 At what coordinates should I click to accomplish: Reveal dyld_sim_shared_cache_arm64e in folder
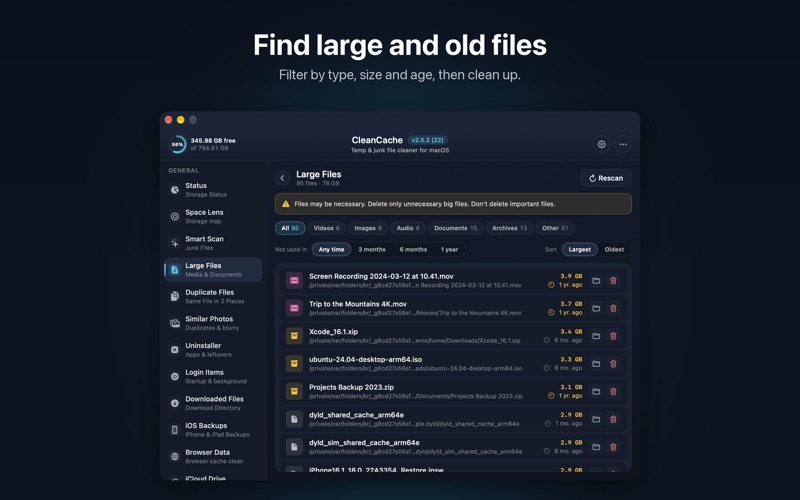coord(596,447)
